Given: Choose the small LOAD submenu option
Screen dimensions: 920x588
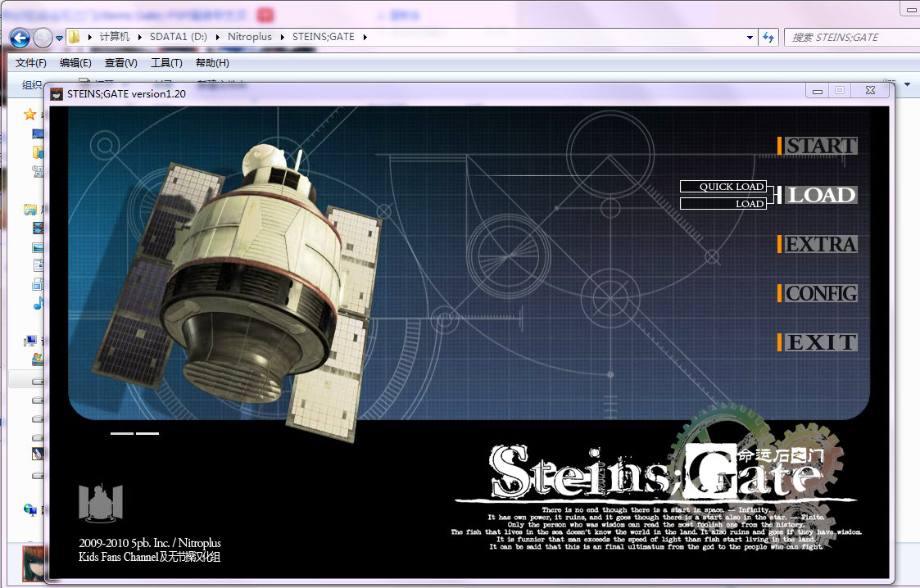Looking at the screenshot, I should pyautogui.click(x=723, y=203).
